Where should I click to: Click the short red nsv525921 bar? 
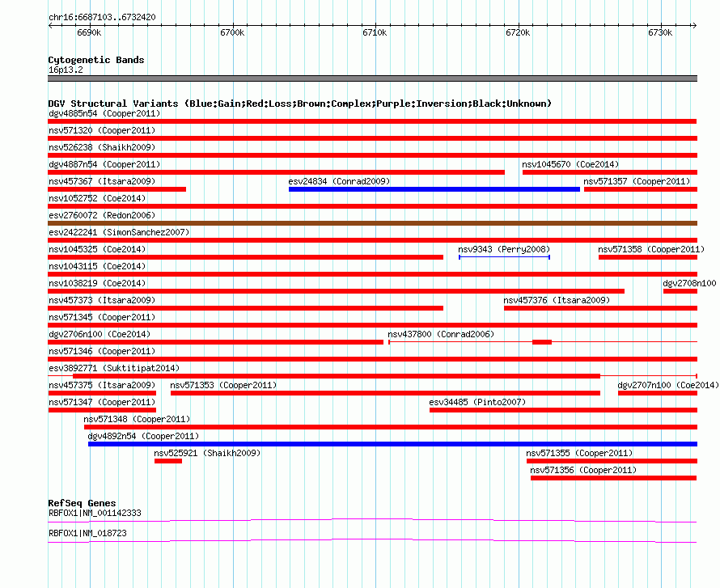[168, 461]
